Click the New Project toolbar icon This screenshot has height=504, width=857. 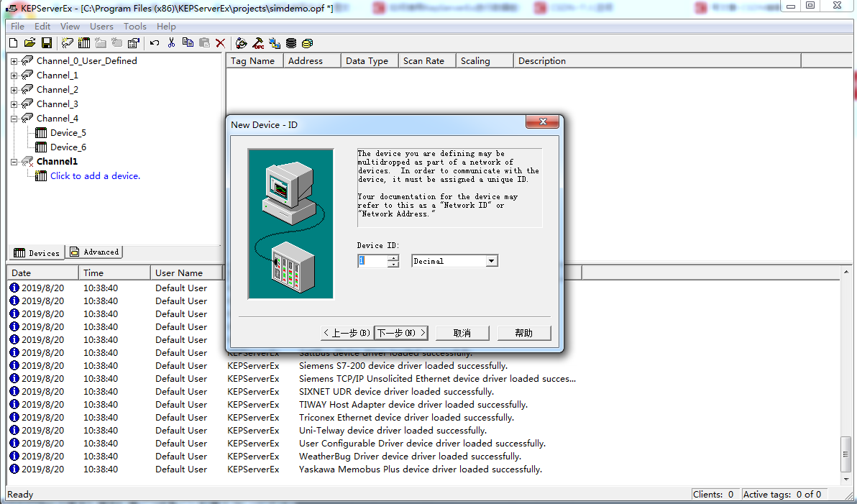[14, 42]
